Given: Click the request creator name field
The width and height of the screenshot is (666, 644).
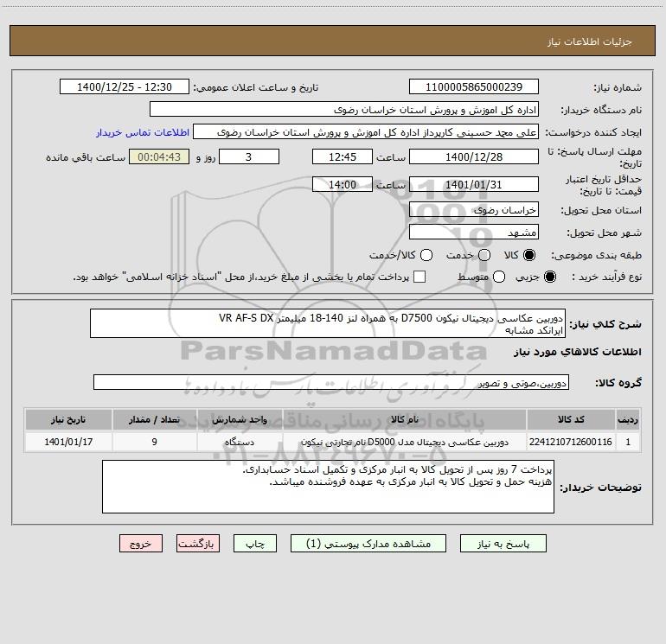Looking at the screenshot, I should (x=366, y=132).
